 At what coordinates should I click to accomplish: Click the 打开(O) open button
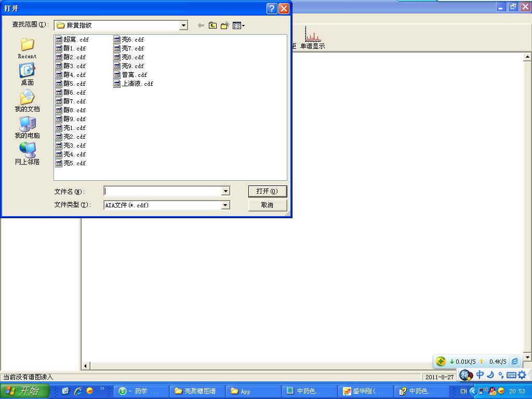[x=268, y=191]
